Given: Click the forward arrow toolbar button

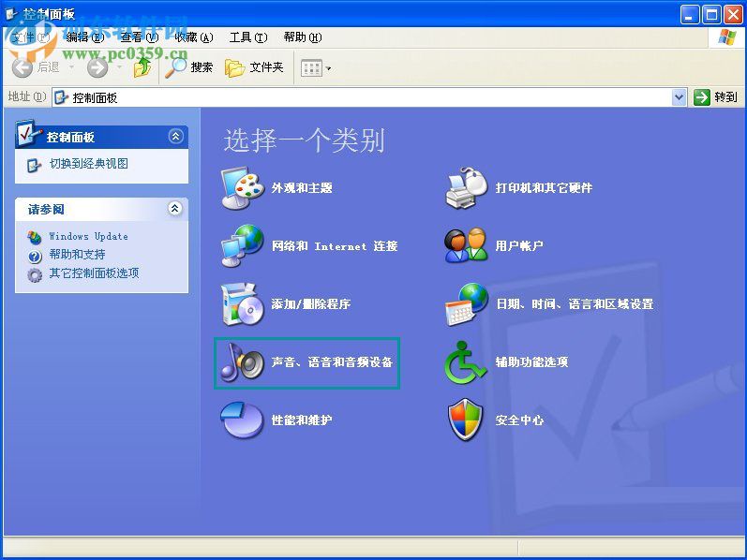Looking at the screenshot, I should pos(97,67).
